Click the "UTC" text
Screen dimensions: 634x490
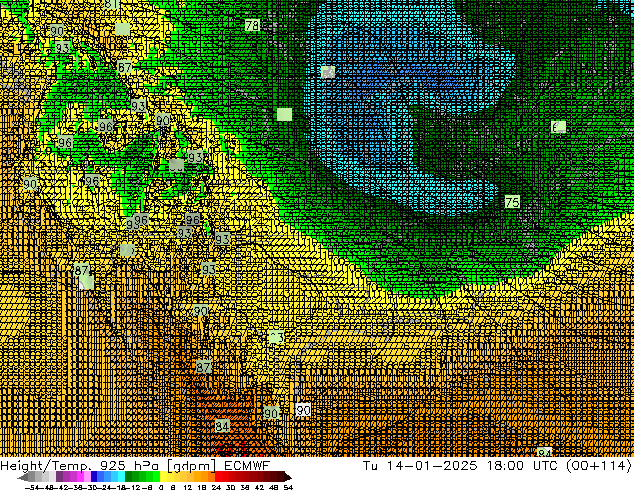[x=546, y=466]
